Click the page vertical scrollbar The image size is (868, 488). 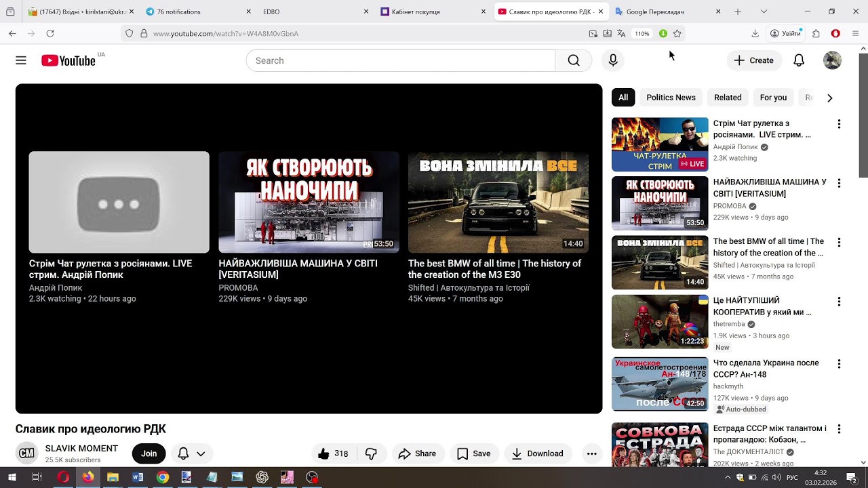point(863,115)
